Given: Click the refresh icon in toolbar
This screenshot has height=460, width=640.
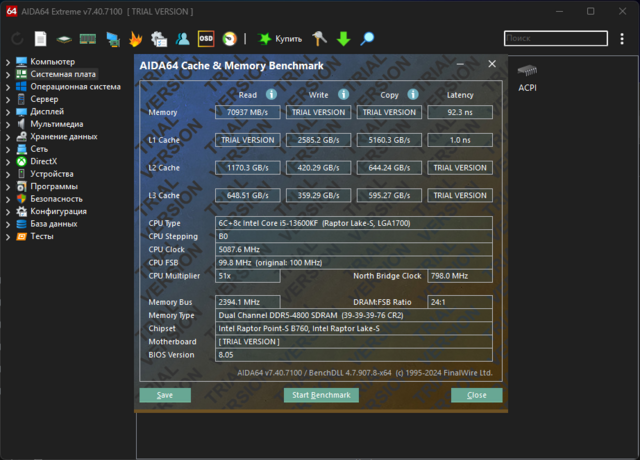Looking at the screenshot, I should point(17,39).
